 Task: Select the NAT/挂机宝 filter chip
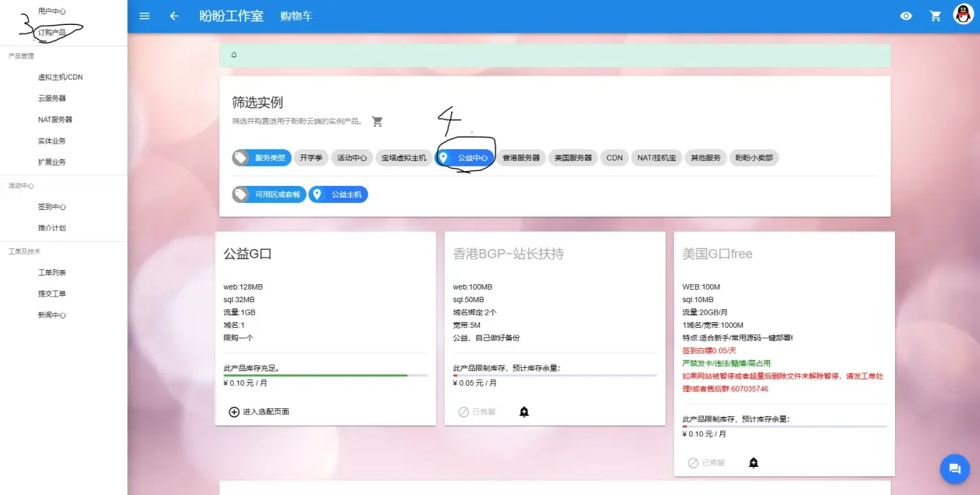point(656,158)
